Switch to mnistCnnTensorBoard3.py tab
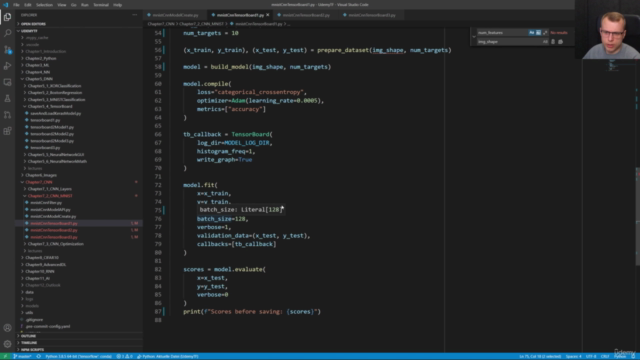Screen dimensions: 640x360 tap(371, 15)
